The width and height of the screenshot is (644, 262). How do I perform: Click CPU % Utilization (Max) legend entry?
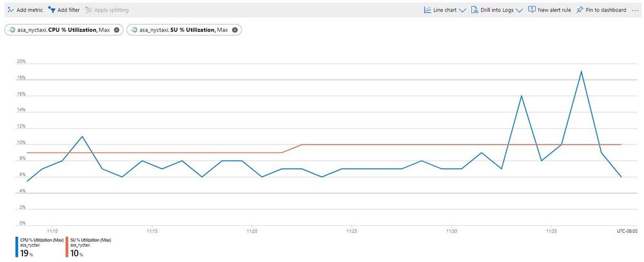click(x=41, y=239)
